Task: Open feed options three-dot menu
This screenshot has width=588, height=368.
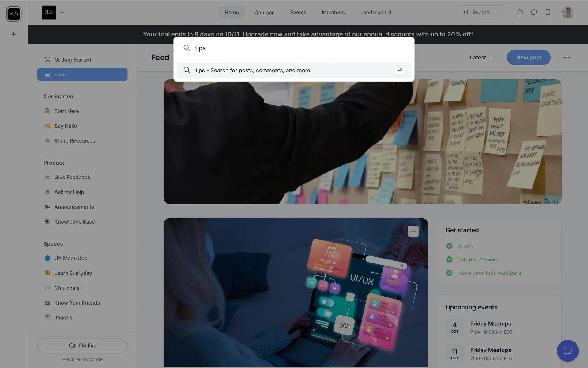Action: click(x=567, y=57)
